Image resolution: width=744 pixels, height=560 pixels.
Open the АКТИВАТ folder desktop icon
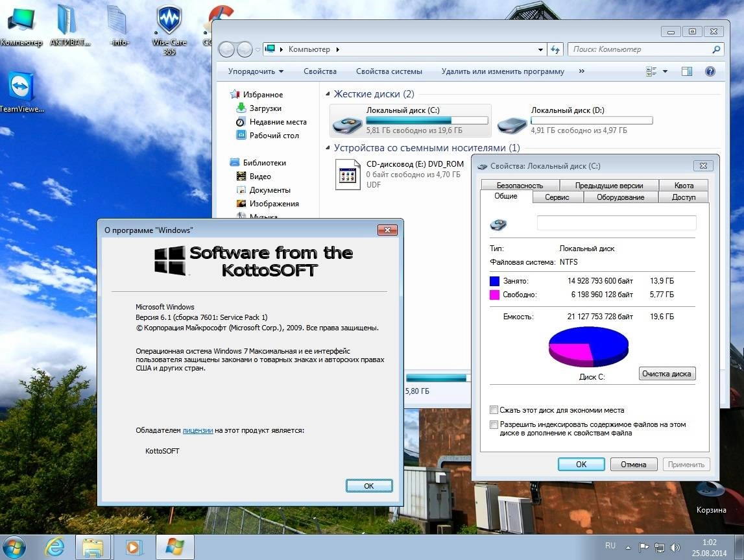tap(69, 25)
